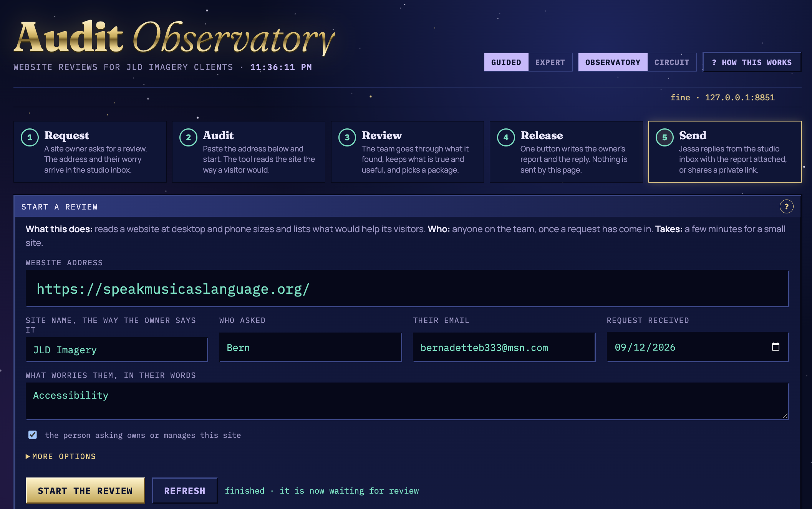This screenshot has width=812, height=509.
Task: Click the textarea resize grip corner
Action: [785, 416]
